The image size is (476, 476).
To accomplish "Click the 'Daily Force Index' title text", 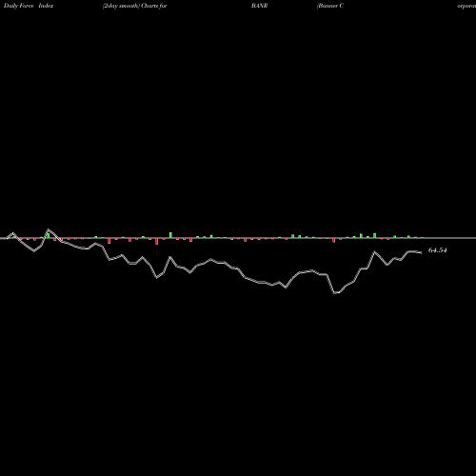I will tap(29, 6).
